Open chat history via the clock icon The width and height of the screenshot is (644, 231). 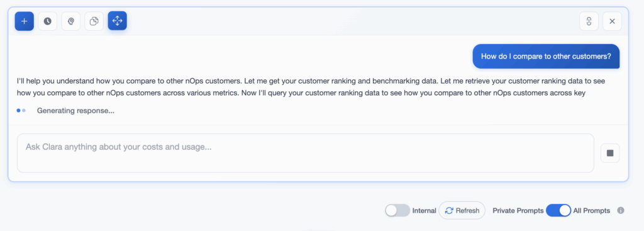[x=48, y=21]
